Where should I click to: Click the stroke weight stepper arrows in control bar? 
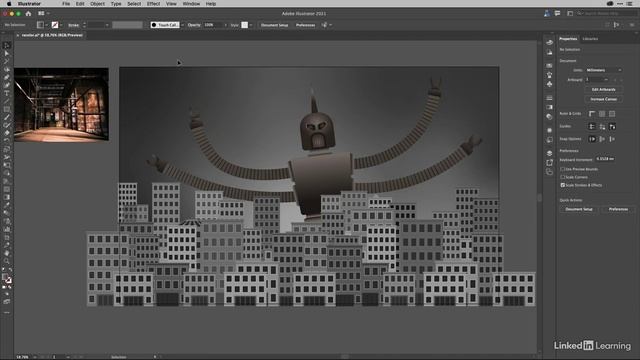(x=84, y=25)
